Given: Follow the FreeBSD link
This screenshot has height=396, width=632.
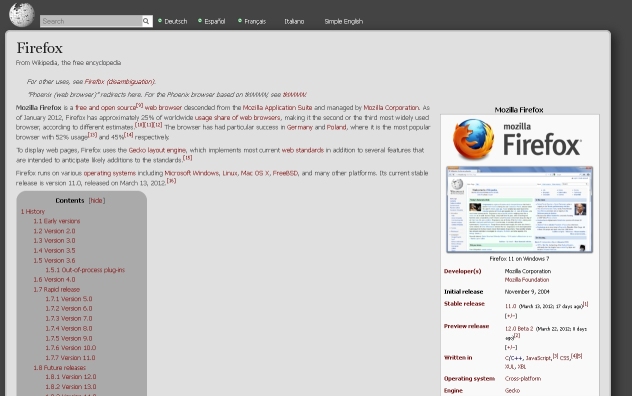Looking at the screenshot, I should point(285,173).
